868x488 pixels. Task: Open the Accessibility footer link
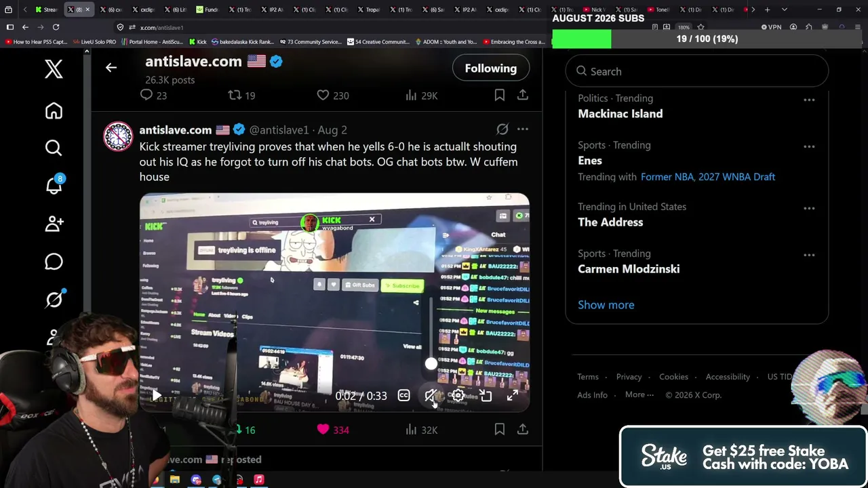728,377
